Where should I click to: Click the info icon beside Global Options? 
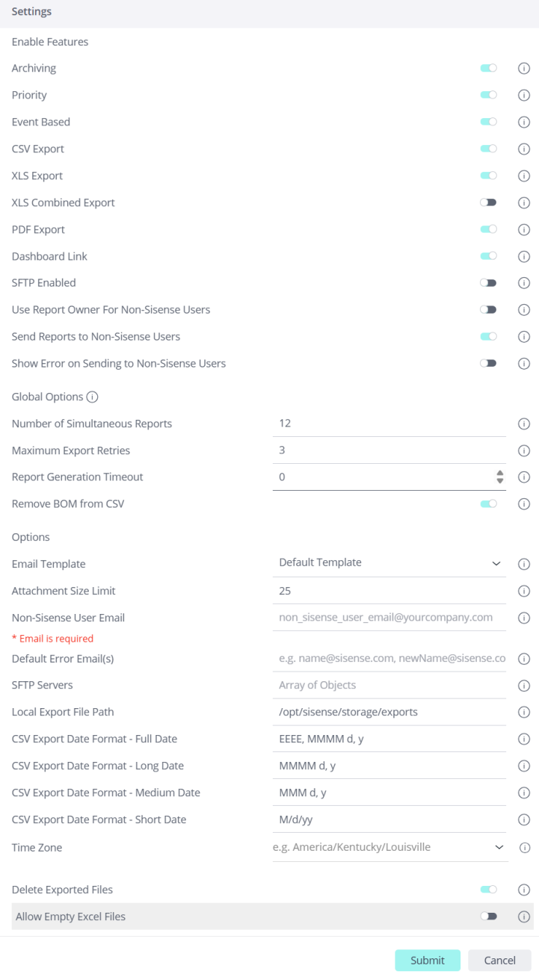click(x=93, y=397)
